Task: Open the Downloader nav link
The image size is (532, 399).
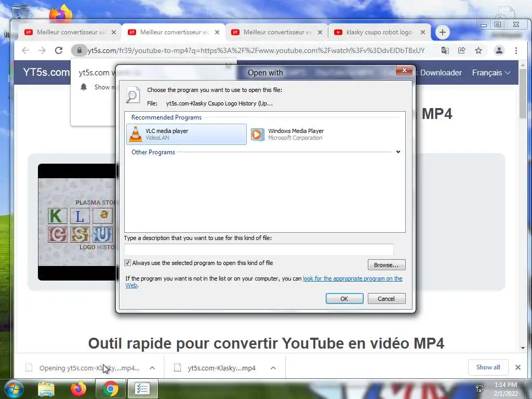Action: (441, 73)
